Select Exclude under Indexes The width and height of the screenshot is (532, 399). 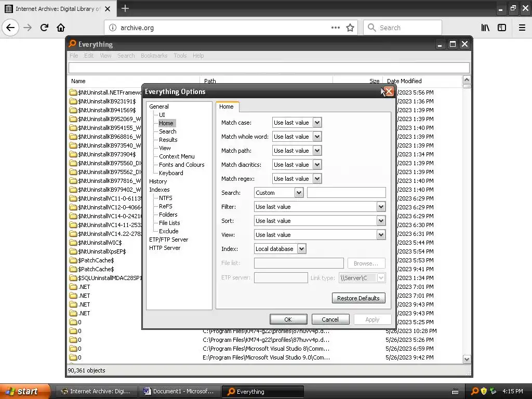click(x=169, y=231)
